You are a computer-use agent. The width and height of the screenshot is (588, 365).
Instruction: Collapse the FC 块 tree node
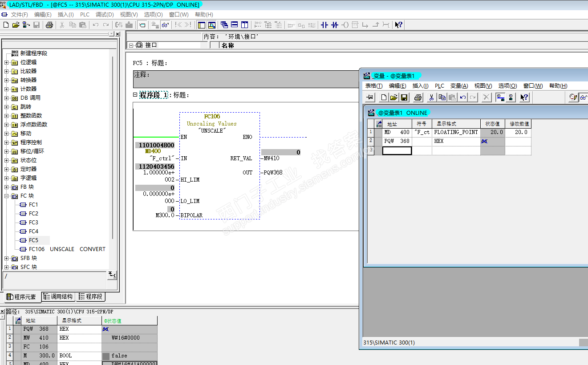point(7,196)
